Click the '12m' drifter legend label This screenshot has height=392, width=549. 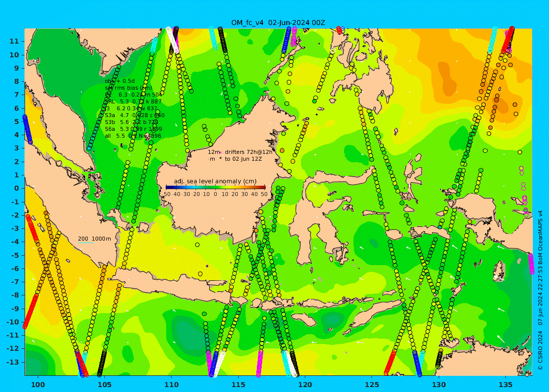213,152
